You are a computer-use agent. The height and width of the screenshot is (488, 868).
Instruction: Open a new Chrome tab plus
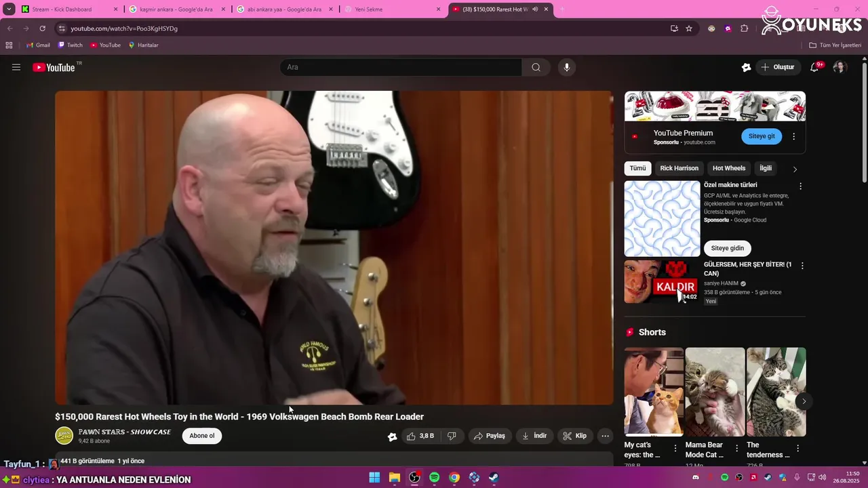(561, 9)
